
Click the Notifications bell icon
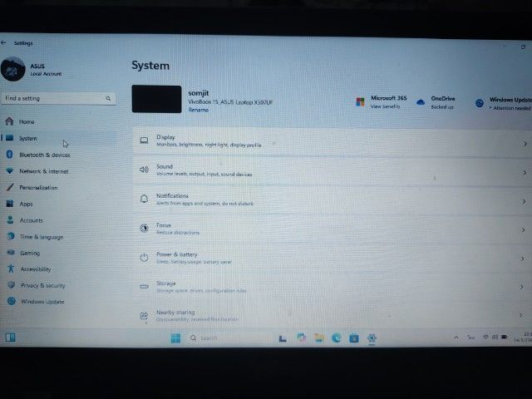(144, 199)
